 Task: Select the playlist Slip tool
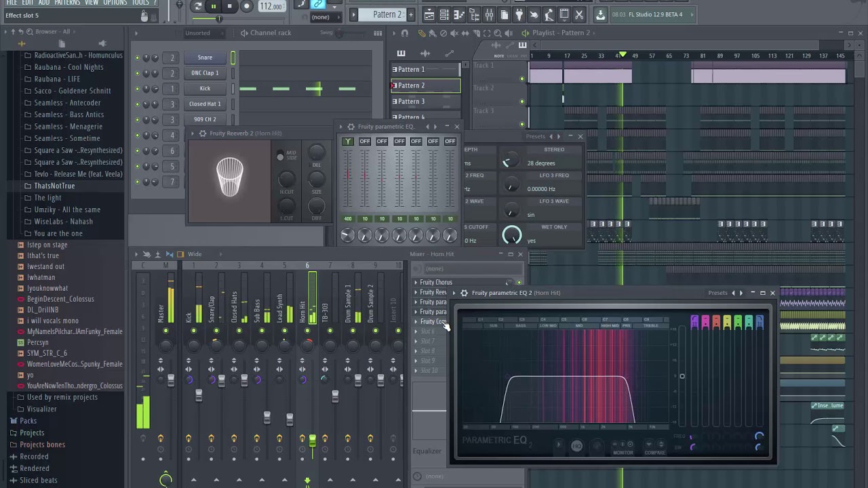tap(465, 33)
